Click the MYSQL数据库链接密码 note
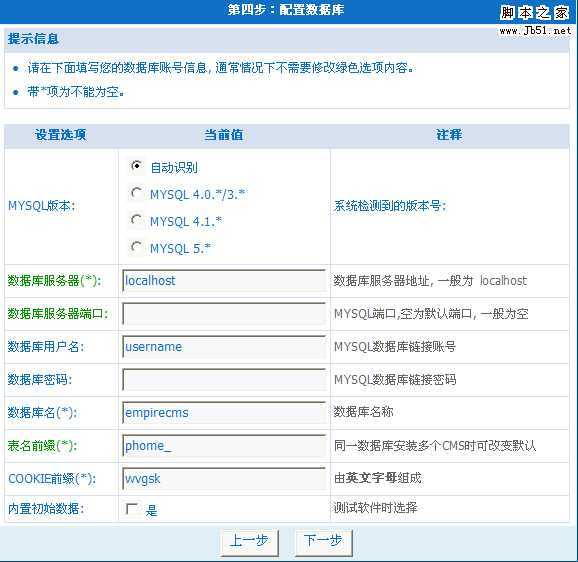The image size is (578, 562). [x=395, y=380]
